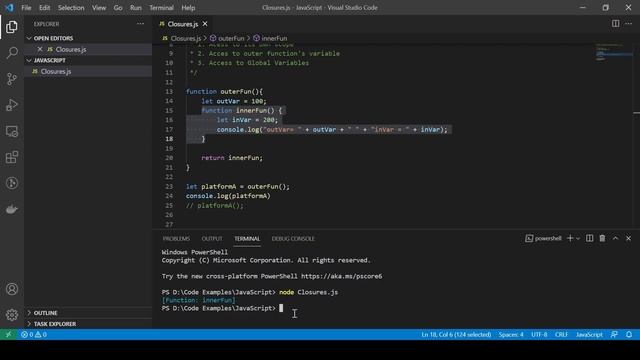Click Closures.js in the breadcrumb
Viewport: 640px width, 360px height.
pyautogui.click(x=186, y=38)
